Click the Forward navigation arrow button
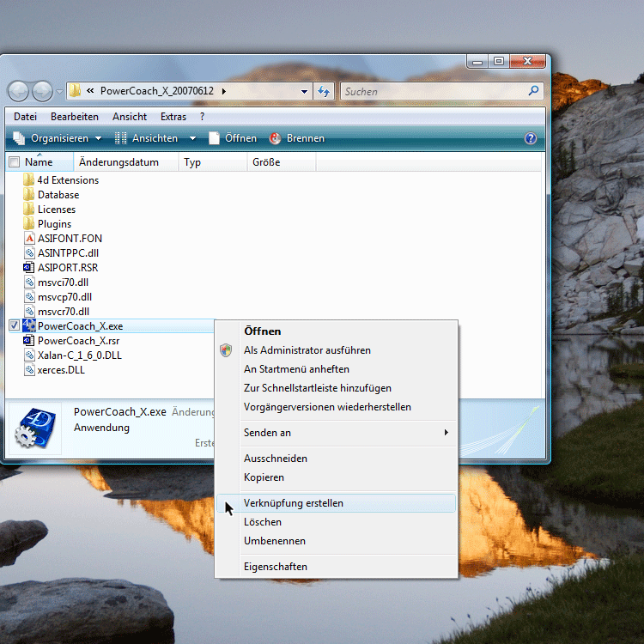Viewport: 644px width, 644px height. [42, 91]
